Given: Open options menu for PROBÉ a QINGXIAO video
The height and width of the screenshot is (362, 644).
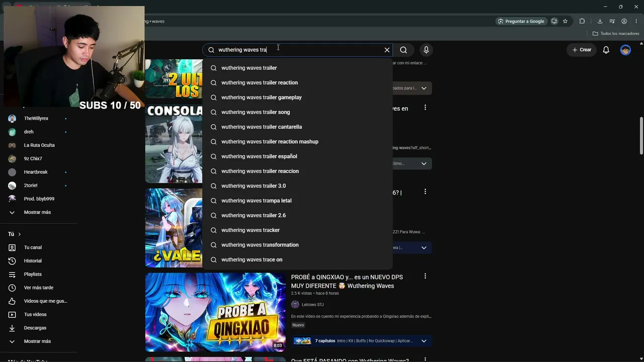Looking at the screenshot, I should [425, 277].
